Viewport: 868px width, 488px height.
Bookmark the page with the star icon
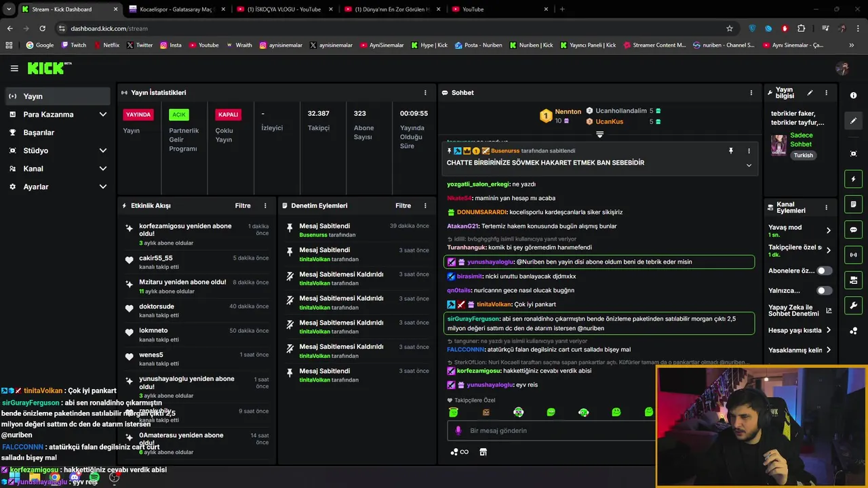point(730,28)
